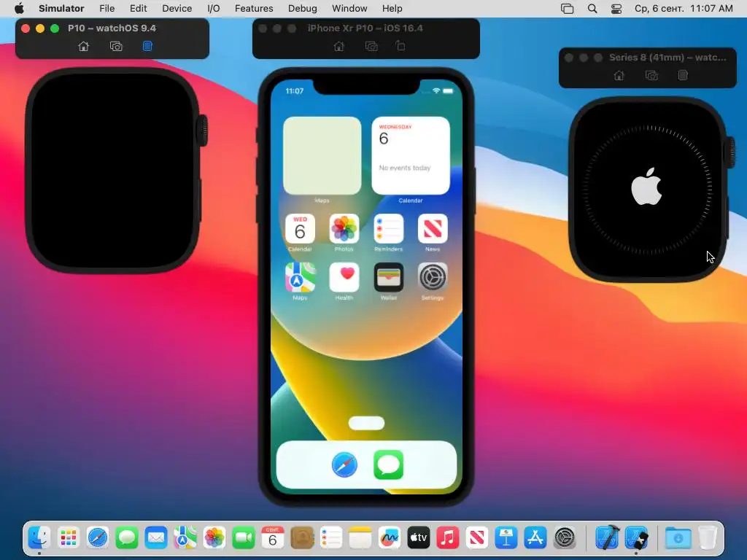Take screenshot in iPhone Xr P10 window
Image resolution: width=747 pixels, height=560 pixels.
pos(371,46)
